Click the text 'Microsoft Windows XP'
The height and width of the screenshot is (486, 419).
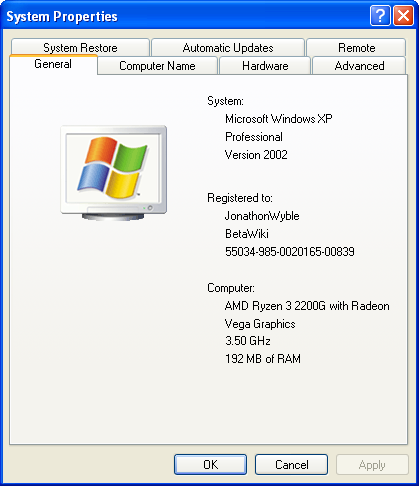(x=279, y=119)
